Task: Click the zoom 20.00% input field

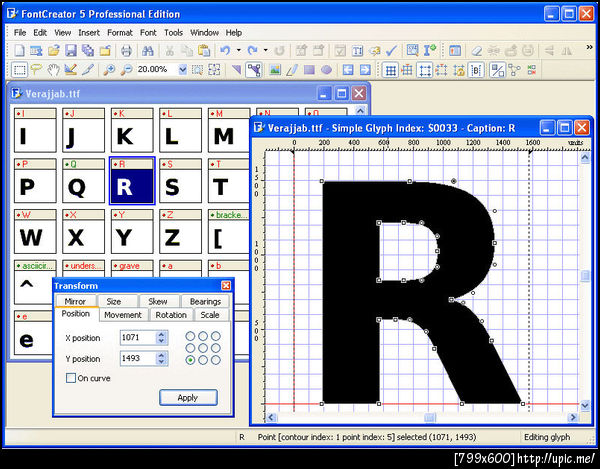Action: pyautogui.click(x=157, y=70)
